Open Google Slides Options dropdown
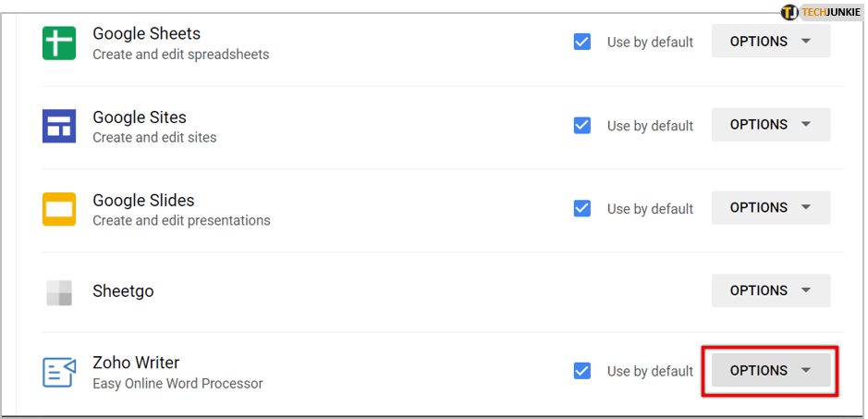Viewport: 868px width, 419px height. pos(770,208)
